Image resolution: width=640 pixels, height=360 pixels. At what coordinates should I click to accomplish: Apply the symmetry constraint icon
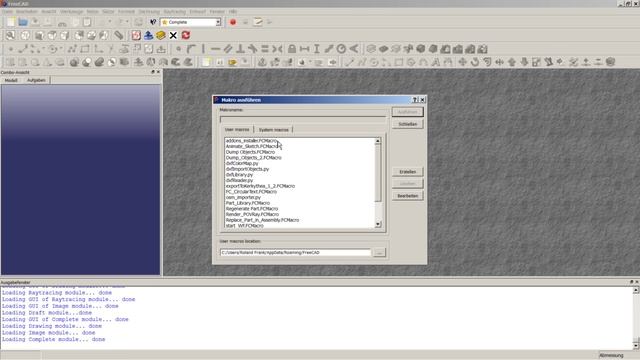click(x=278, y=49)
